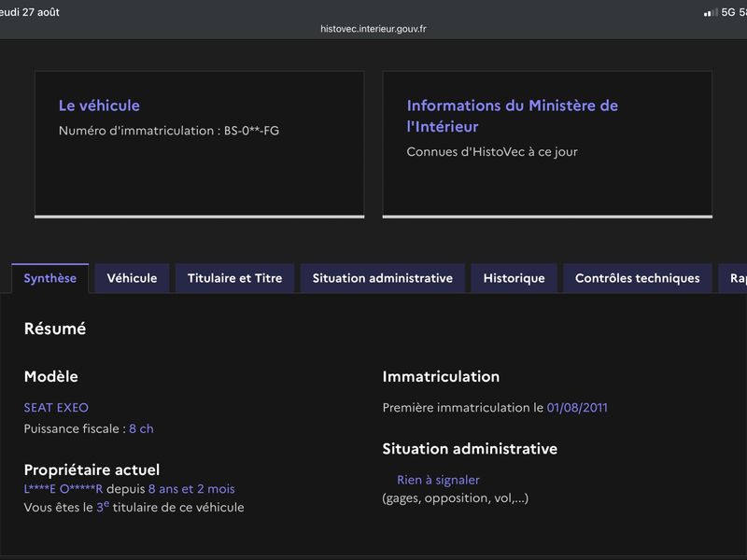The width and height of the screenshot is (747, 560).
Task: Click the first registration date 01/08/2011
Action: [577, 408]
